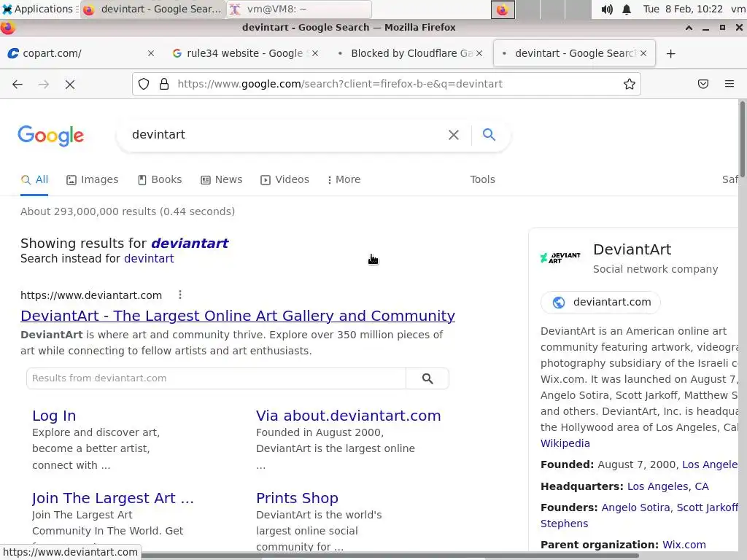The width and height of the screenshot is (747, 560).
Task: Clear the Google search box
Action: click(454, 135)
